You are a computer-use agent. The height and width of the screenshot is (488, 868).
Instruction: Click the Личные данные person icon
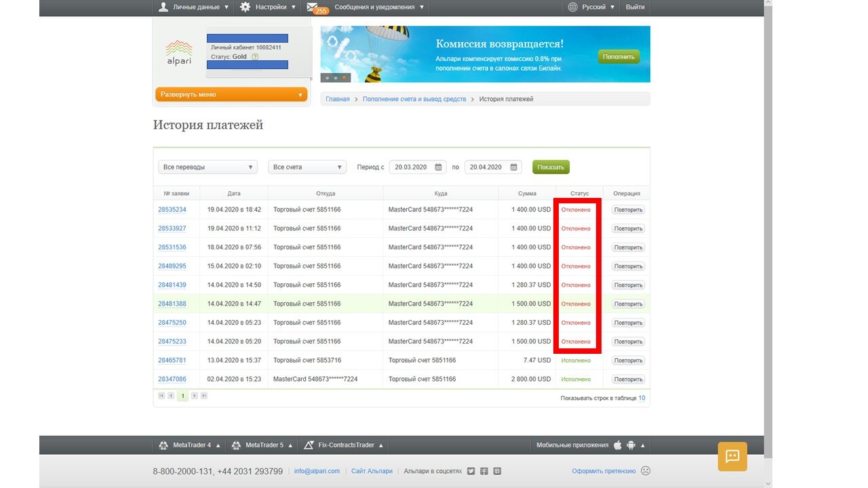click(163, 7)
